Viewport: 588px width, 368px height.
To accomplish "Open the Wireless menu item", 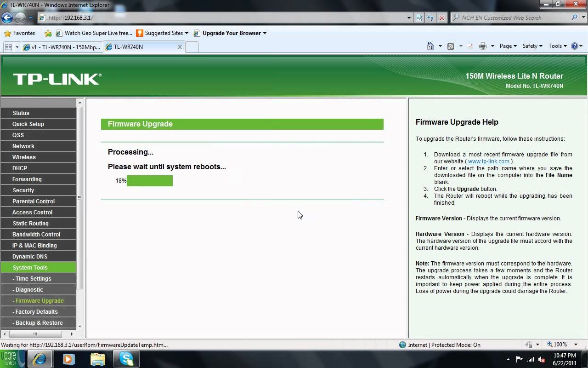I will click(x=38, y=157).
